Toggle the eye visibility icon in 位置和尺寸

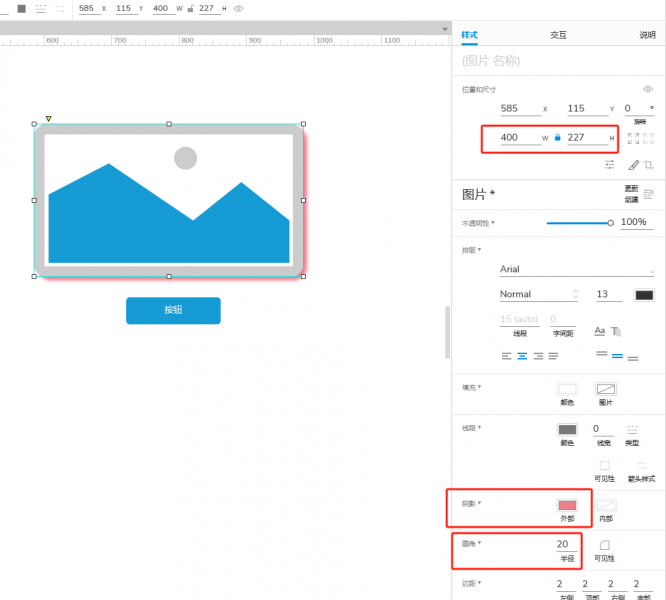click(647, 89)
